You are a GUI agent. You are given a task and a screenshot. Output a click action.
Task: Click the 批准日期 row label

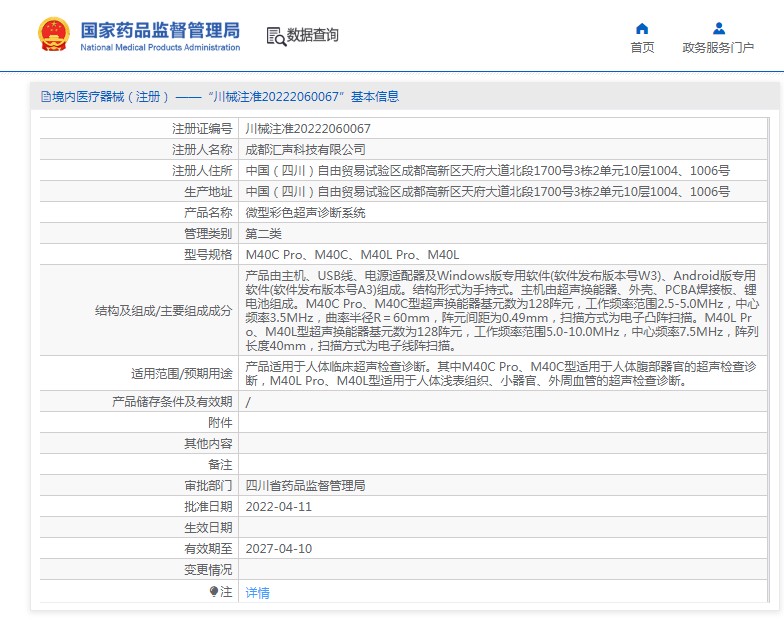(x=208, y=507)
